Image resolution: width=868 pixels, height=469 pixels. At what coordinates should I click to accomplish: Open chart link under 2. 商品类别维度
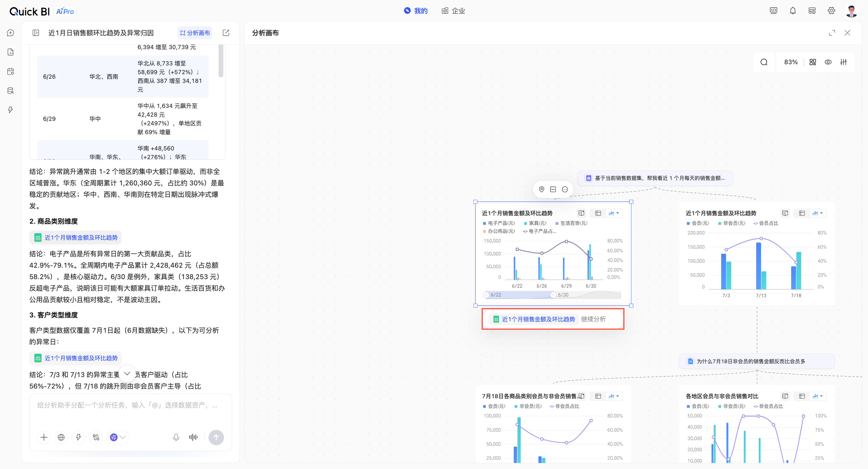(75, 238)
